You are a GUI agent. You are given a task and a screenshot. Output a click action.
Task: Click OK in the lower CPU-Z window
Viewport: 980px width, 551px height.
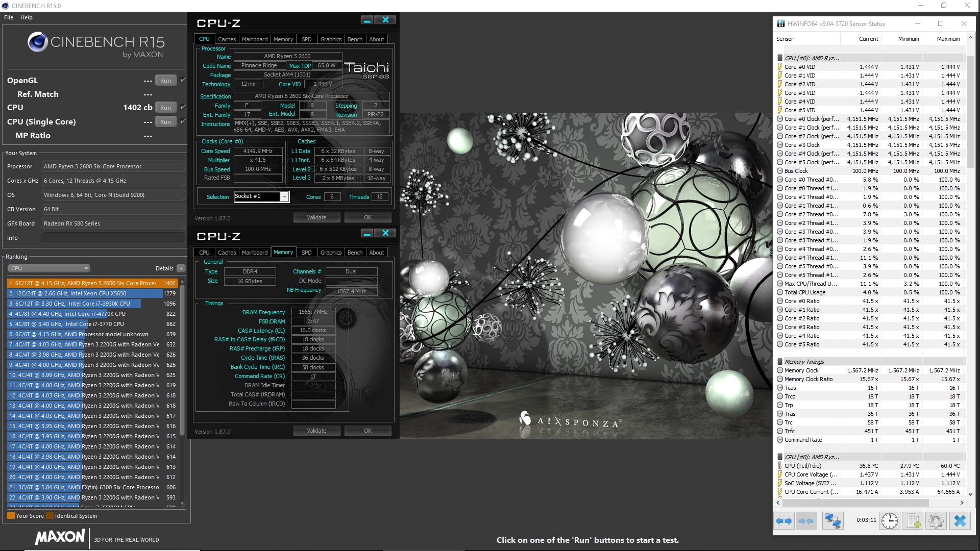coord(367,431)
